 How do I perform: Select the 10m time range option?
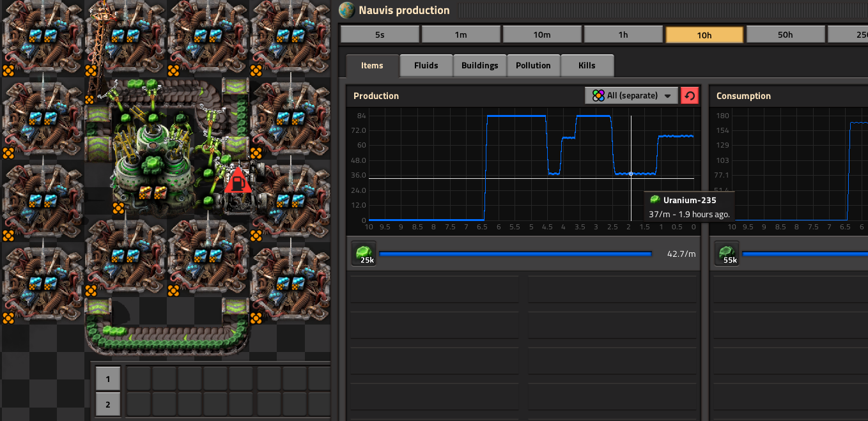click(x=542, y=35)
